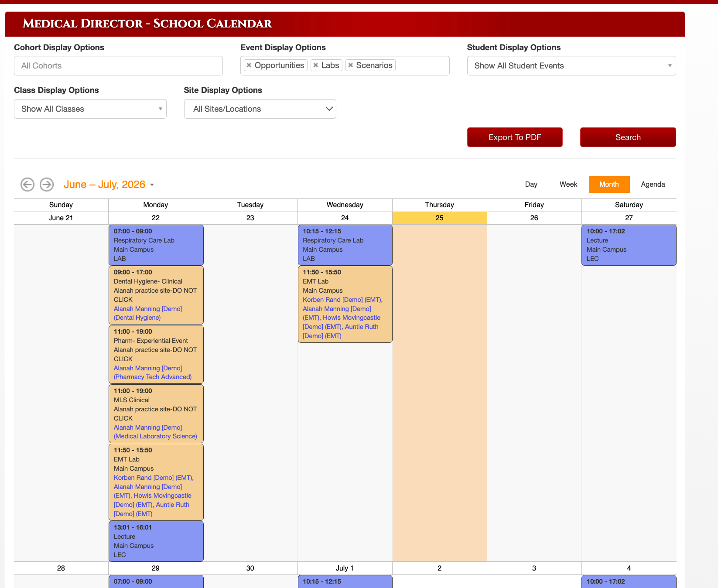718x588 pixels.
Task: Click Monday's Korben Rand [Demo] (EMT) link
Action: (x=154, y=478)
